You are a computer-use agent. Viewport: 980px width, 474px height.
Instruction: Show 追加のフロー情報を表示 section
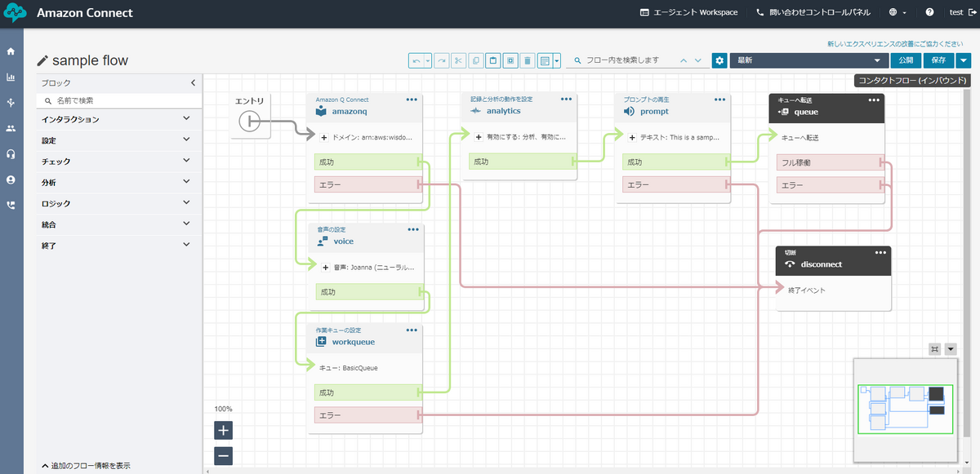86,466
